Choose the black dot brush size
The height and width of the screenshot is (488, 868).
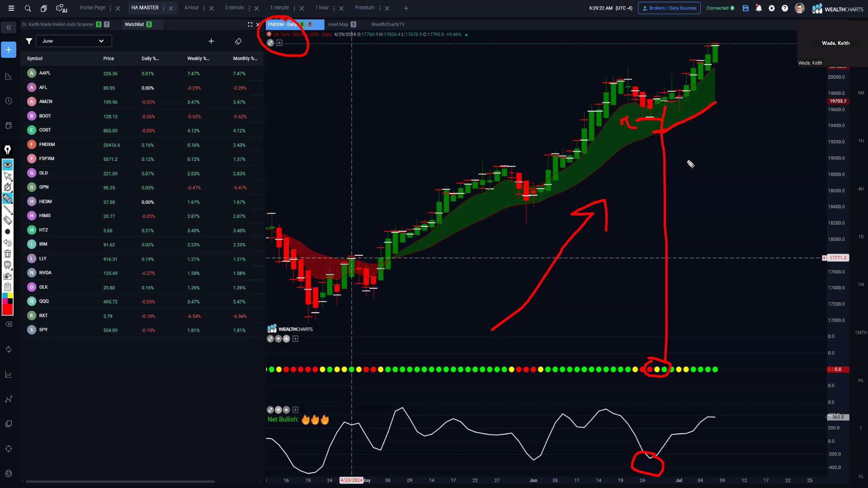[8, 232]
